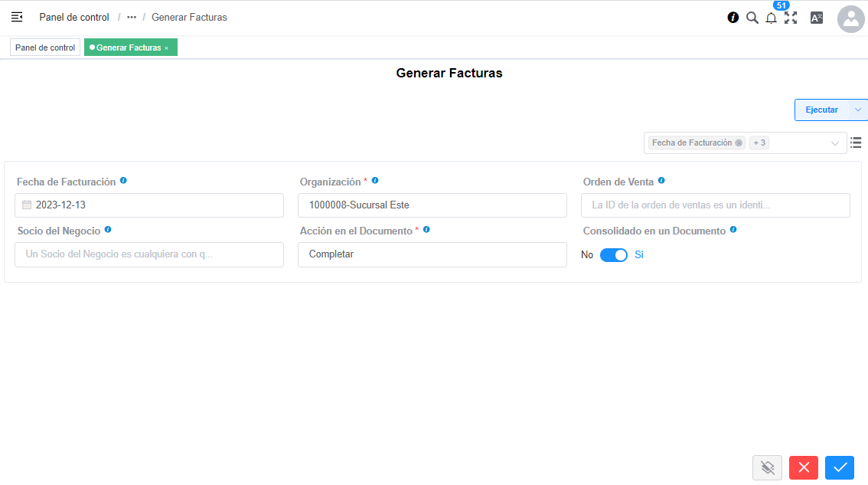Open the Acción en el Documento dropdown
The image size is (868, 485).
point(432,254)
